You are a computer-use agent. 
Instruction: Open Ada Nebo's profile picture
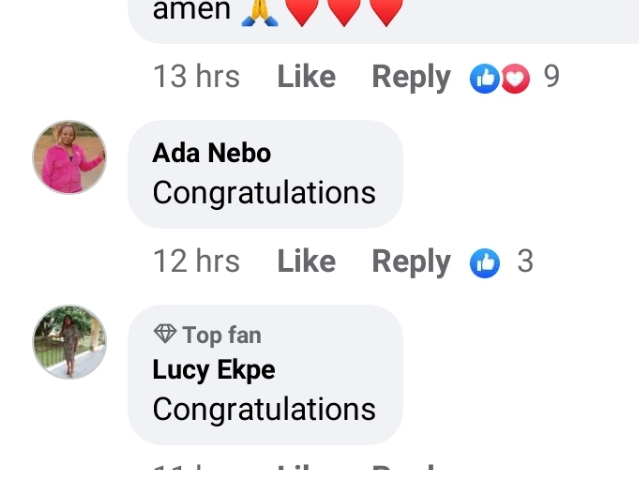(x=69, y=157)
